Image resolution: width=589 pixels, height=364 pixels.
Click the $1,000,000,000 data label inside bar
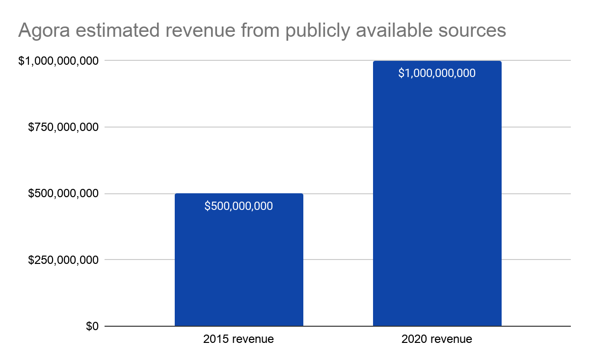click(x=437, y=74)
